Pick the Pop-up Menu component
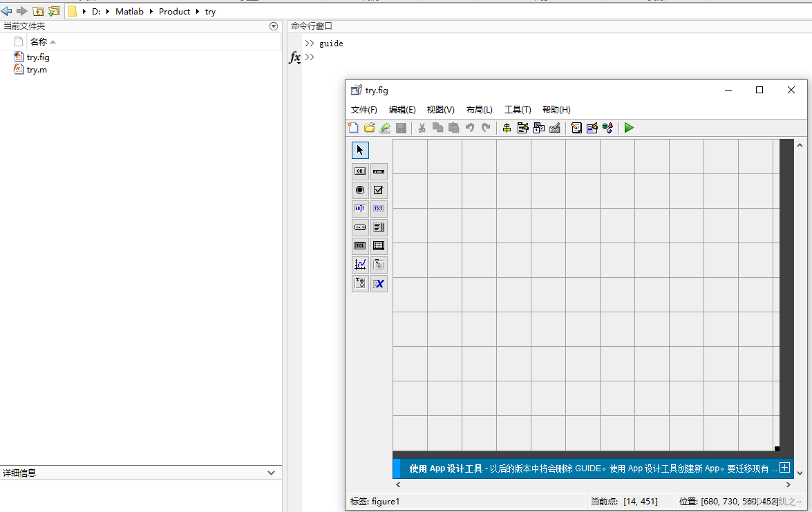This screenshot has width=812, height=512. tap(360, 227)
